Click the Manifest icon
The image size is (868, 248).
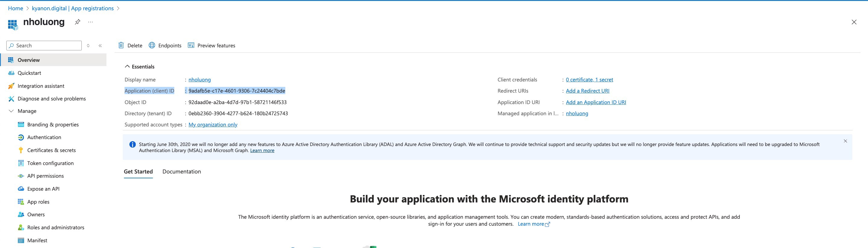[x=21, y=240]
